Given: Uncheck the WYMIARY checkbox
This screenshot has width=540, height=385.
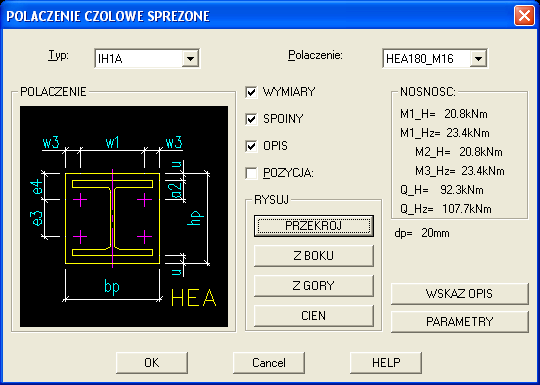Looking at the screenshot, I should tap(251, 92).
